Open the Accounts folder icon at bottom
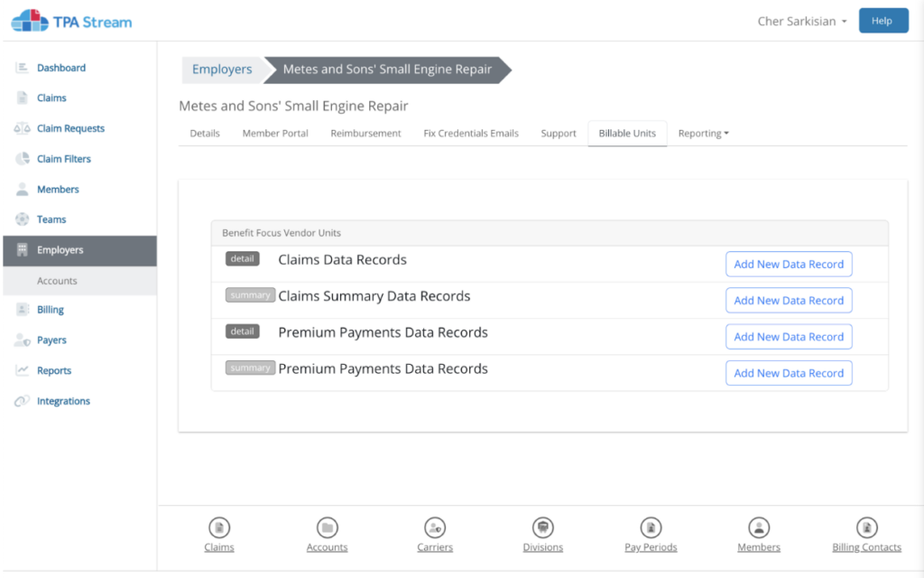 [327, 527]
